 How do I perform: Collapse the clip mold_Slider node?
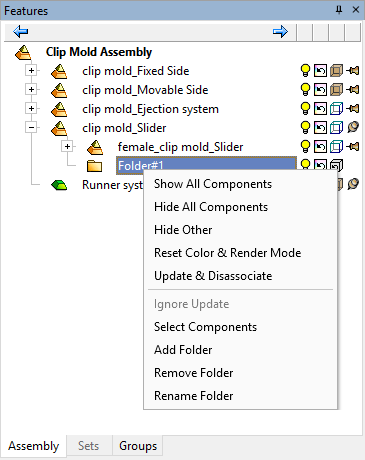pos(31,127)
